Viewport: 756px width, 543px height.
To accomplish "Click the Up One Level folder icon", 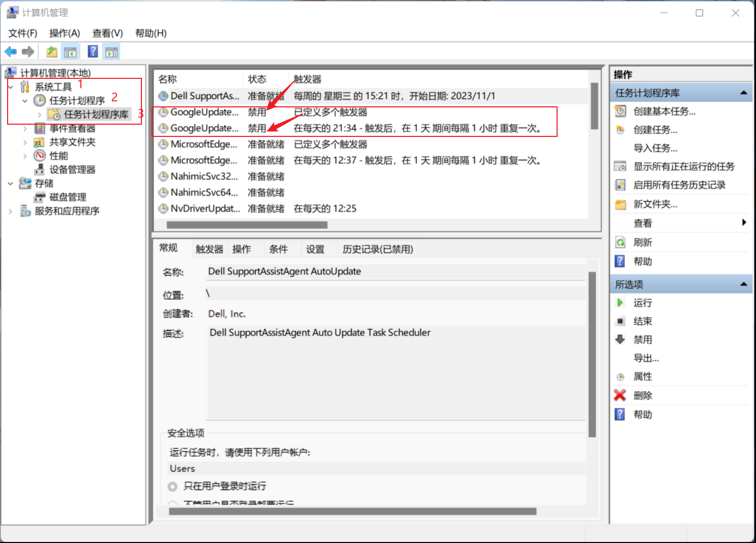I will (52, 51).
